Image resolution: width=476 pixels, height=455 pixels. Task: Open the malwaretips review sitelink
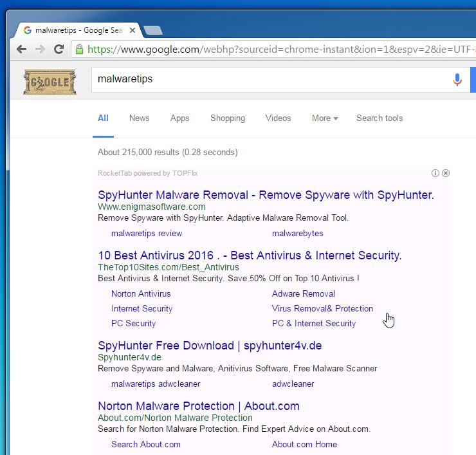(x=147, y=233)
